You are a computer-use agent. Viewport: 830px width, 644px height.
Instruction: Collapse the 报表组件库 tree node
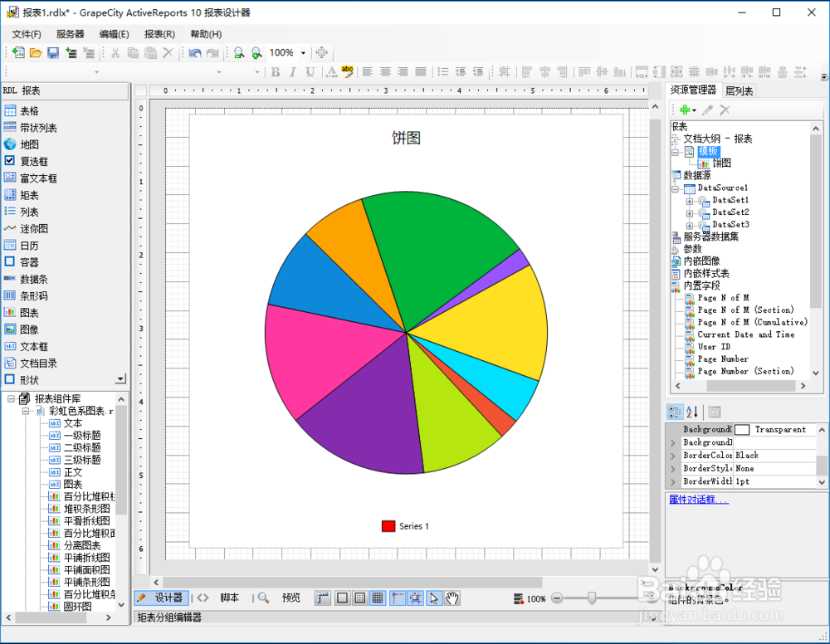pos(11,399)
